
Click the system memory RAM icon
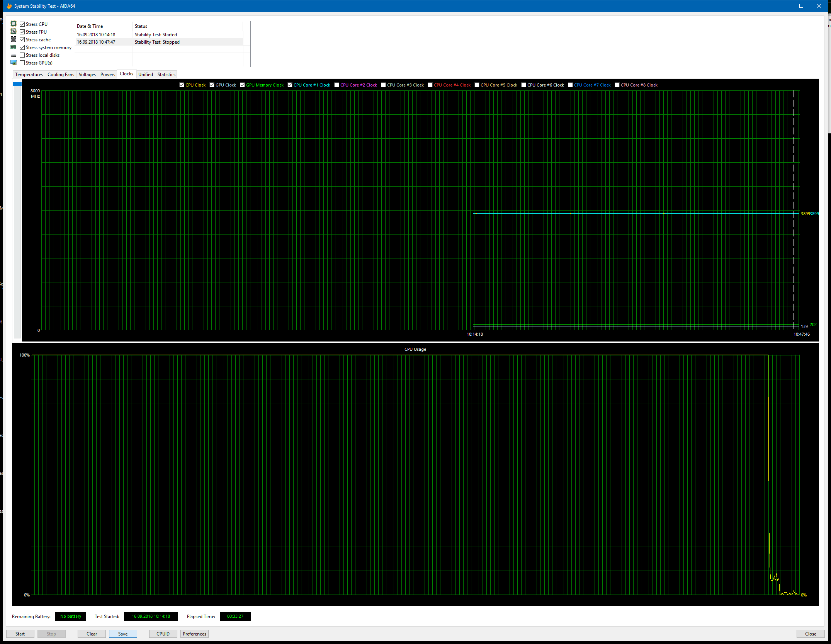click(14, 47)
